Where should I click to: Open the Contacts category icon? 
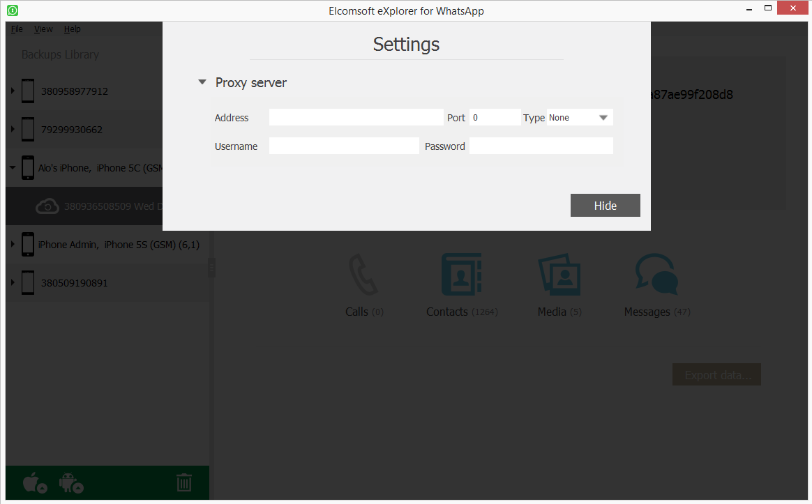[461, 274]
